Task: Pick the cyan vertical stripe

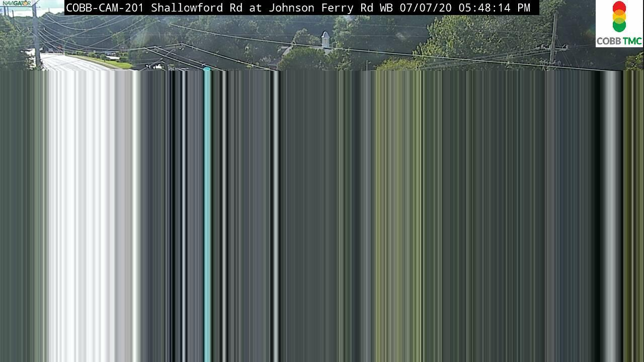Action: [x=207, y=216]
